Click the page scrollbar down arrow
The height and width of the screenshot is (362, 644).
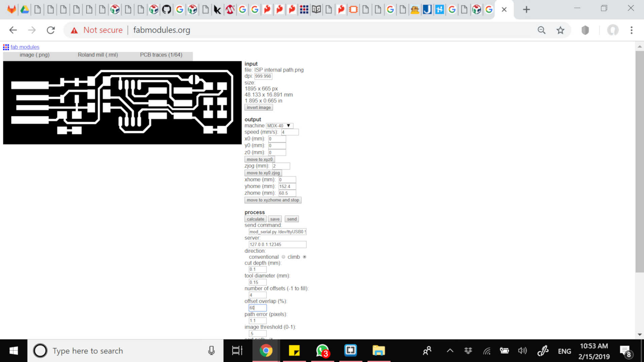coord(640,335)
